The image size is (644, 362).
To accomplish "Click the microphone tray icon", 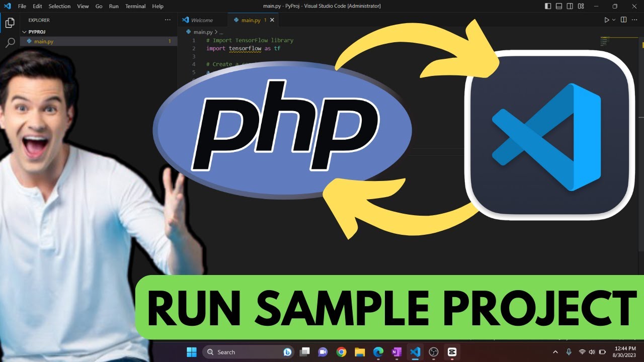I will point(569,352).
